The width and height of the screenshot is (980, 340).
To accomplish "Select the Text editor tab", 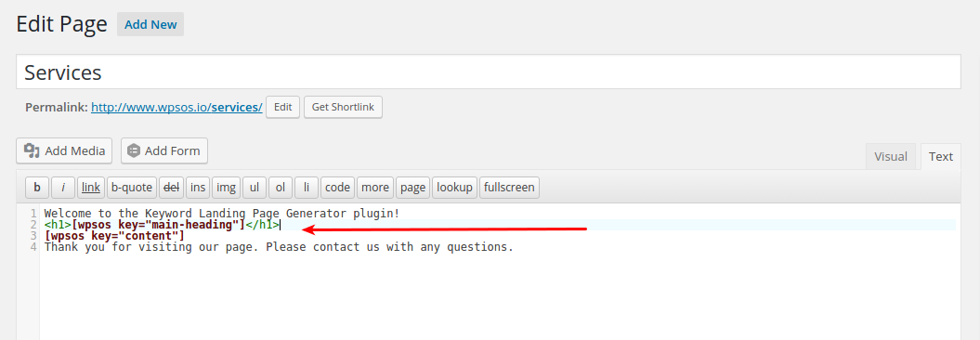I will click(941, 156).
